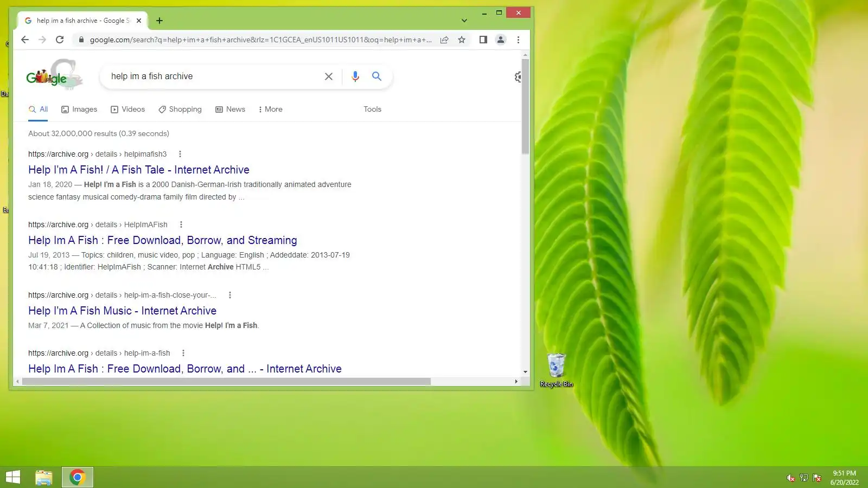Minimize the Chrome window
The width and height of the screenshot is (868, 488).
[x=484, y=12]
